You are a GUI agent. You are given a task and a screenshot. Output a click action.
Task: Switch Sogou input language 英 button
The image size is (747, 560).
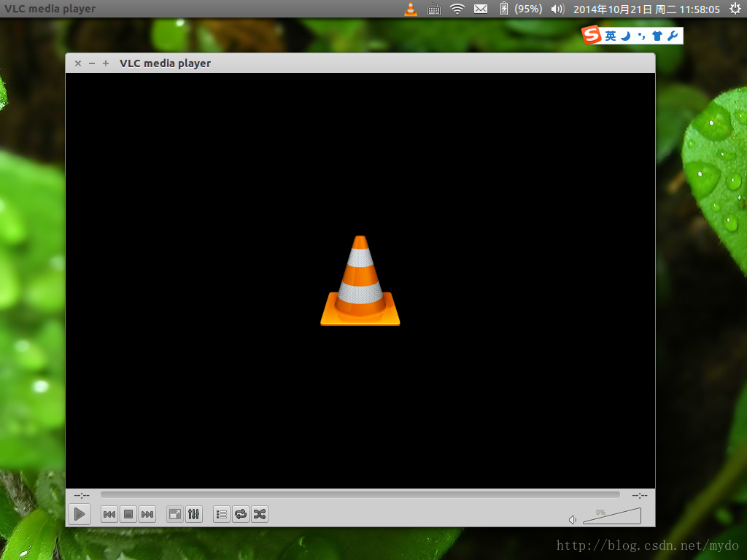(x=611, y=36)
